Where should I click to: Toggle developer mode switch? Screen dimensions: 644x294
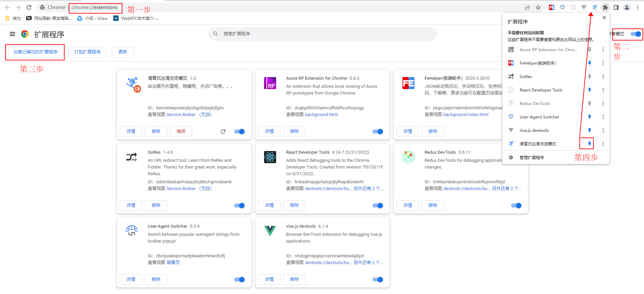click(x=636, y=34)
